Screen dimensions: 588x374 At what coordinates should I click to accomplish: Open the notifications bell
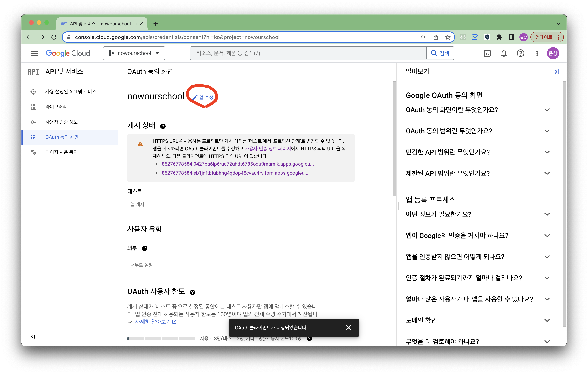point(504,53)
